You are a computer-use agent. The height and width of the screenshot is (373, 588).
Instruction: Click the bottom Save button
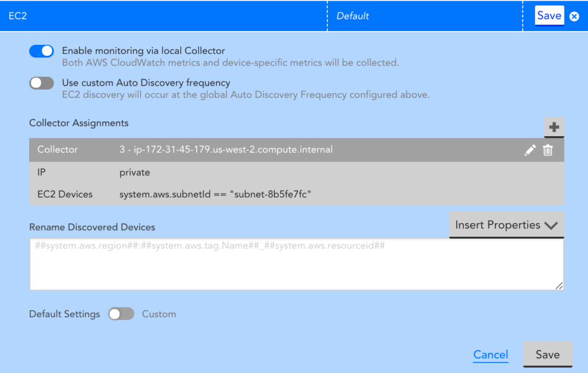(547, 355)
